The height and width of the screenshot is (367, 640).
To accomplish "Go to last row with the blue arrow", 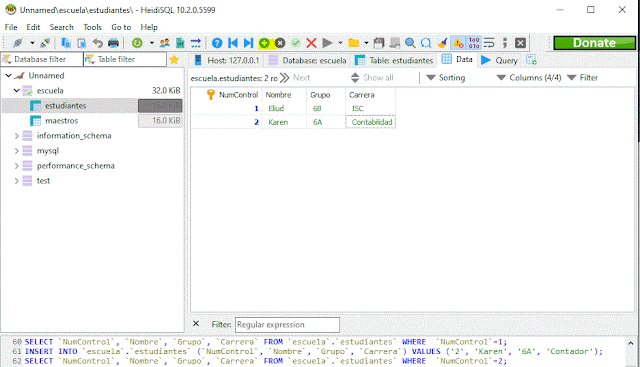I will coord(248,43).
